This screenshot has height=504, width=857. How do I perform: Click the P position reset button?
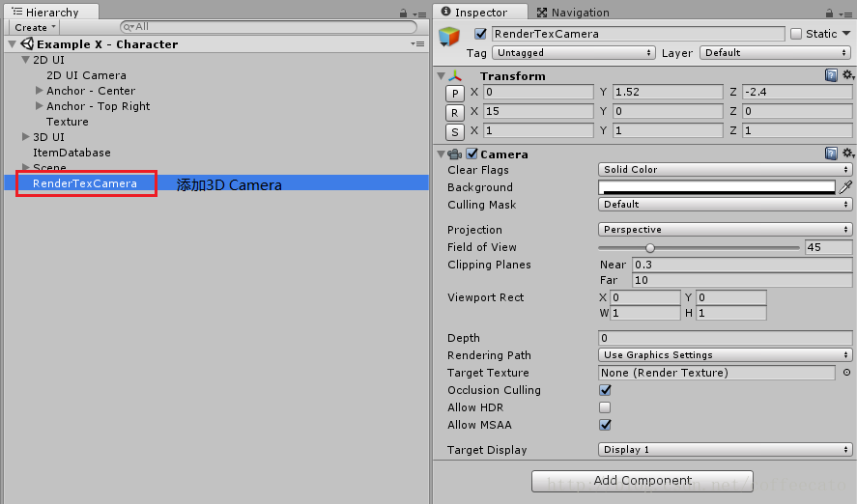455,94
